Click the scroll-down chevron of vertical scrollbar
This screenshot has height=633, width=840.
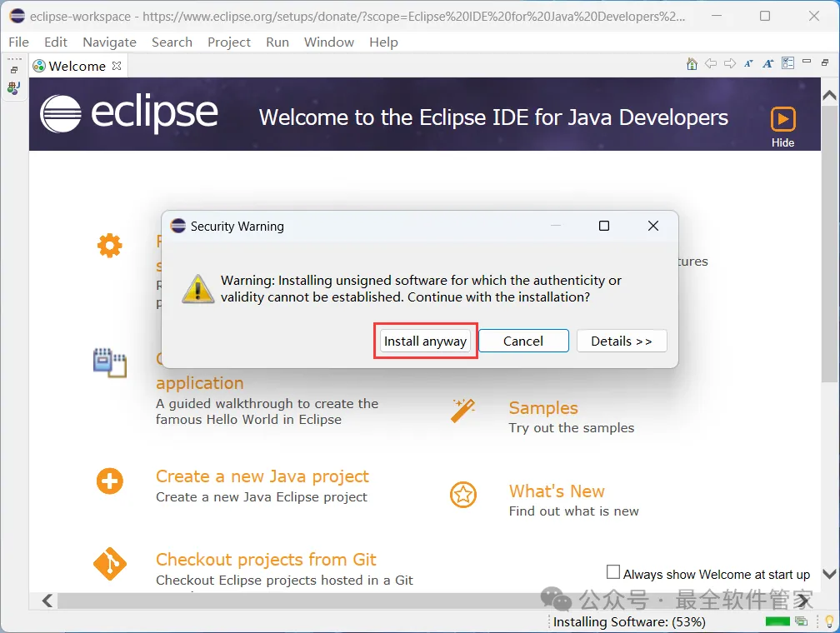[x=829, y=574]
